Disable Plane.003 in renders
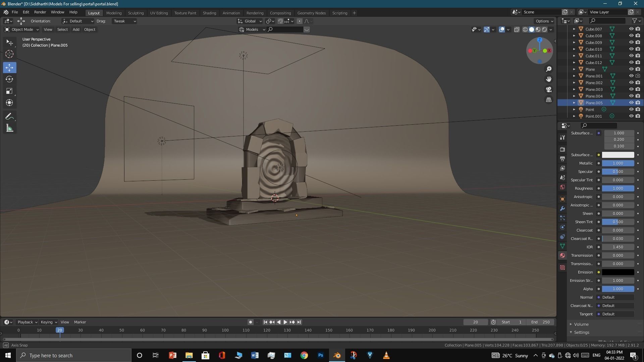The image size is (644, 362). 638,89
